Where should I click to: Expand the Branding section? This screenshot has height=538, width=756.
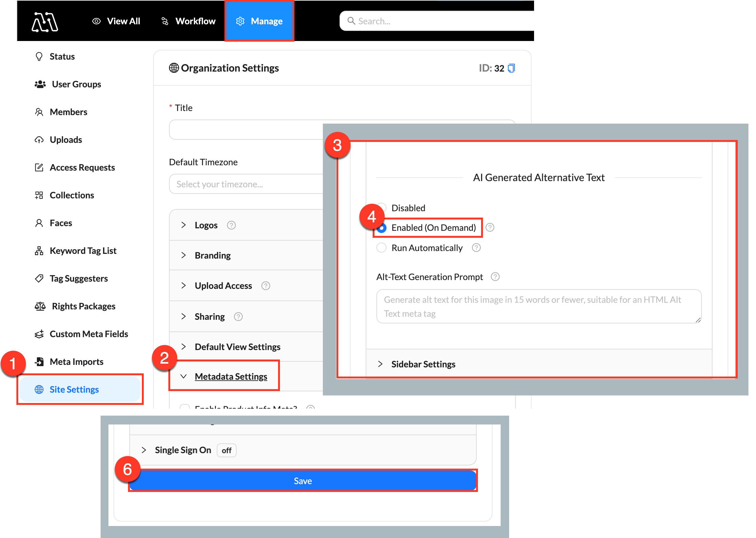[212, 255]
